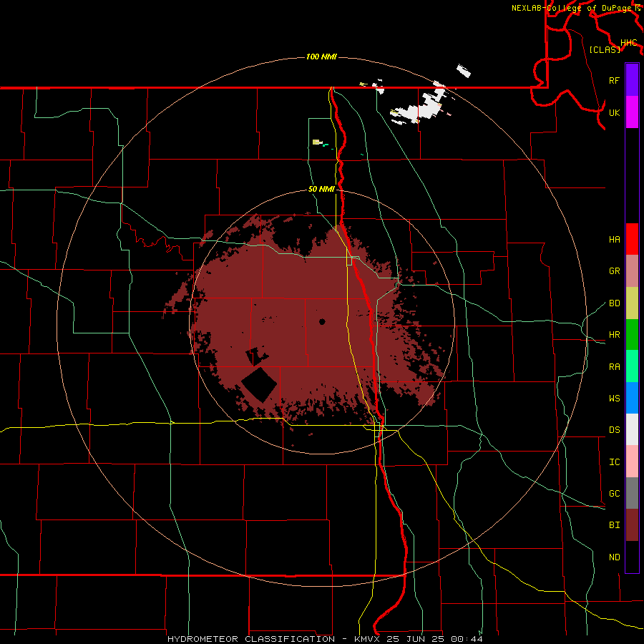The height and width of the screenshot is (644, 644).
Task: Click the '[CLAS]' label
Action: tap(605, 49)
